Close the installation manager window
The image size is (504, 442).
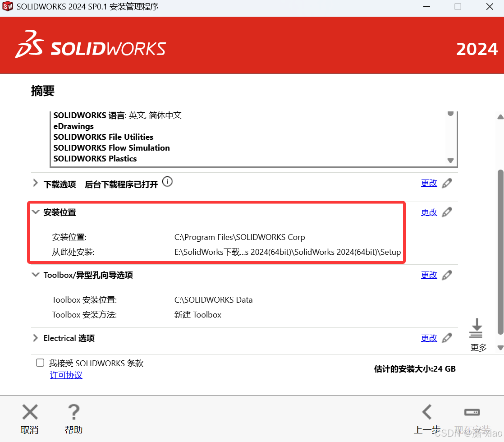pos(490,6)
